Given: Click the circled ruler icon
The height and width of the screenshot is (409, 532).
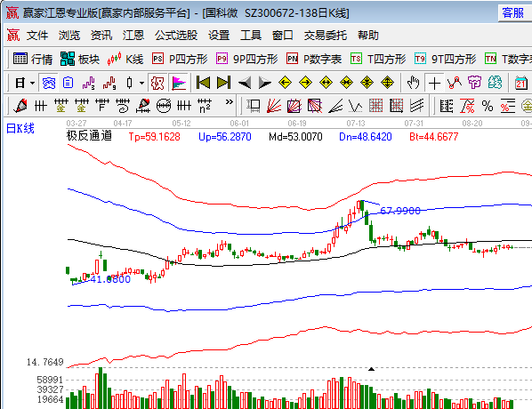Looking at the screenshot, I should tap(164, 106).
